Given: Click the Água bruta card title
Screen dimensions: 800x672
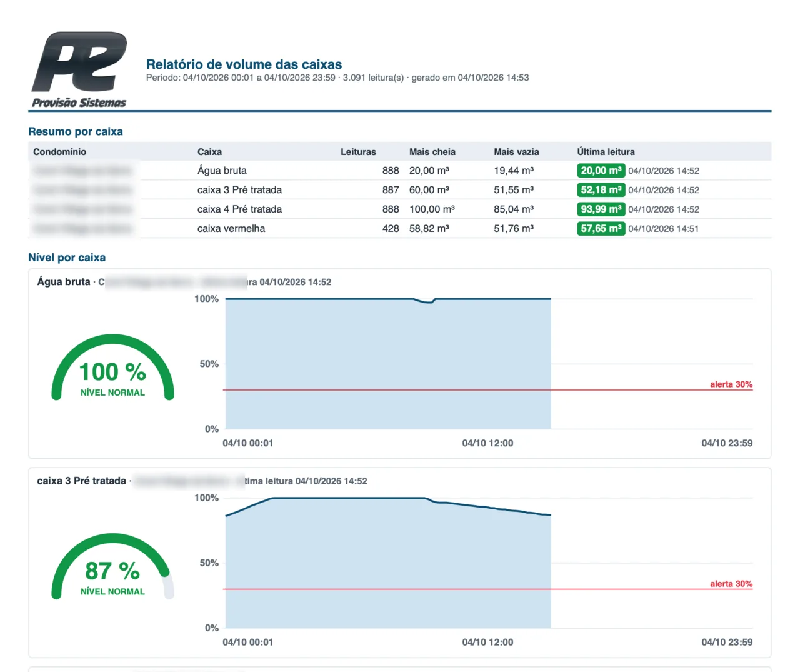Looking at the screenshot, I should [x=64, y=282].
